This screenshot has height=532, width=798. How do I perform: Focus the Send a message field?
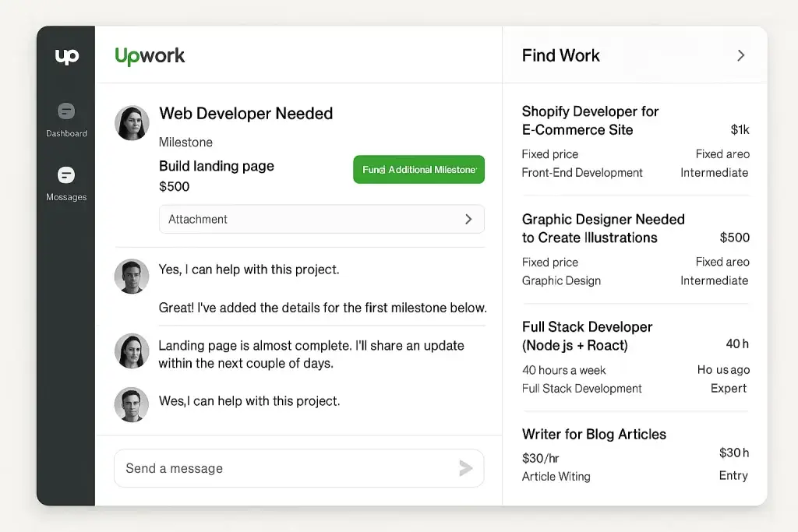click(299, 468)
